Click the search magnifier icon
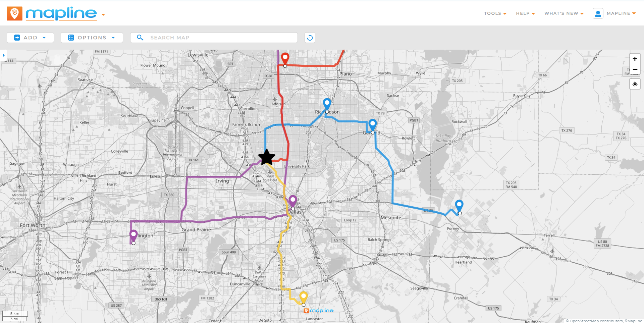 [140, 37]
